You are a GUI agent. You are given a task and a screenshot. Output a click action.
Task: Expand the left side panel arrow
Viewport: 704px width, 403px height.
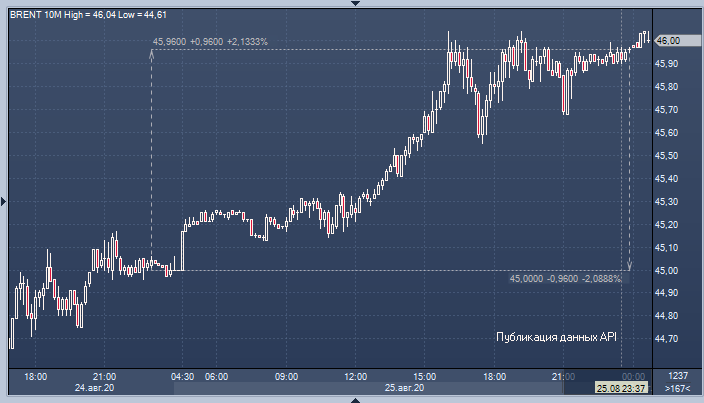point(4,201)
